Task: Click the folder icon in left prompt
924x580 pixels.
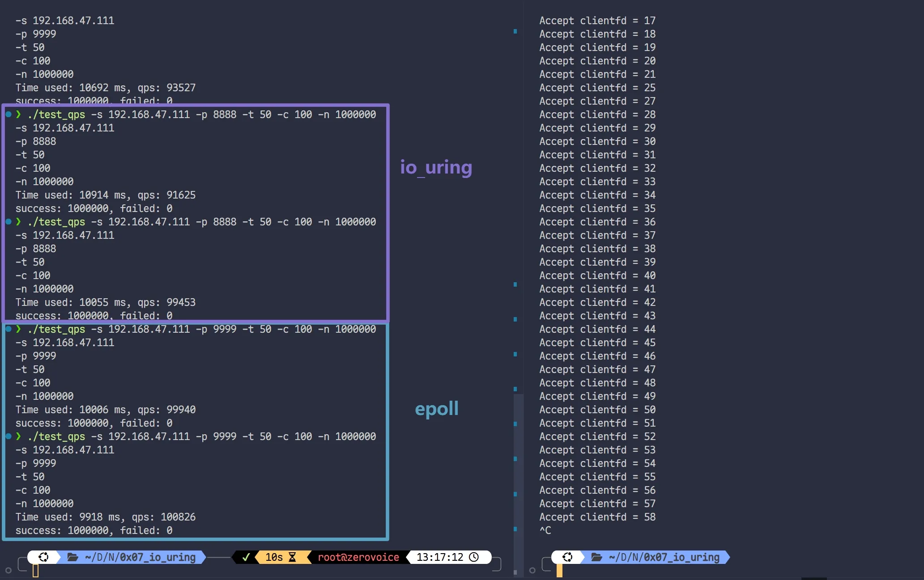Action: pos(72,557)
